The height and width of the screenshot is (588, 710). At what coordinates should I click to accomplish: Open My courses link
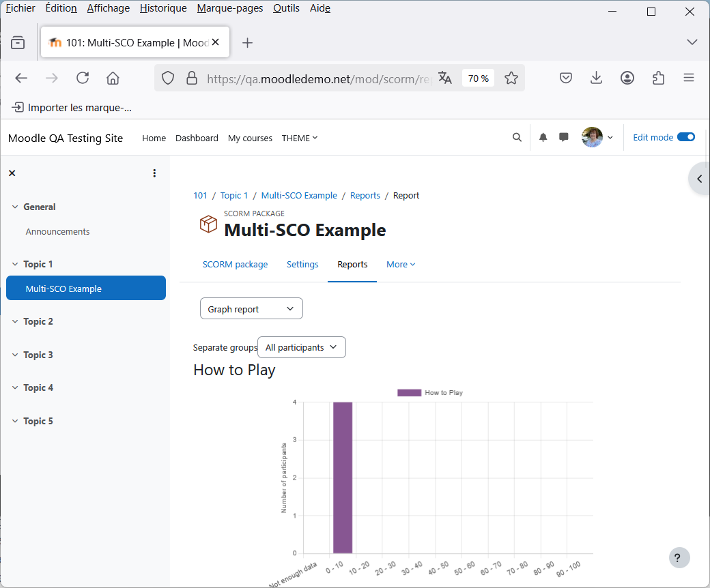tap(250, 138)
